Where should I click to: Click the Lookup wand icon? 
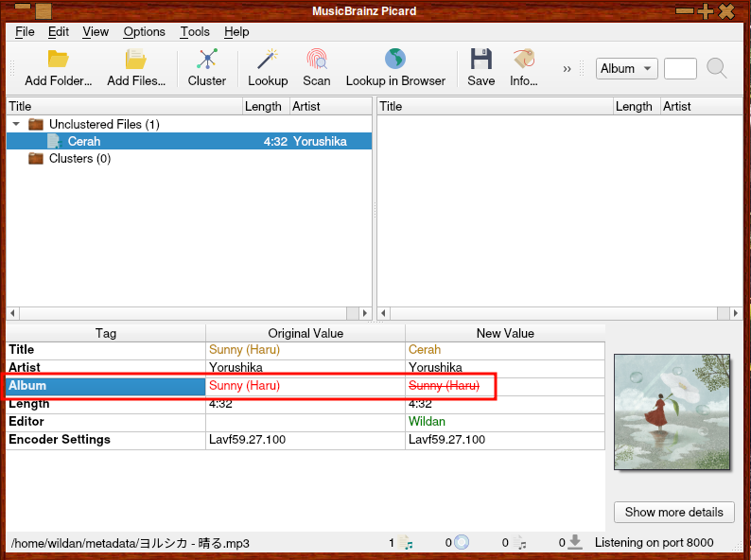coord(267,60)
